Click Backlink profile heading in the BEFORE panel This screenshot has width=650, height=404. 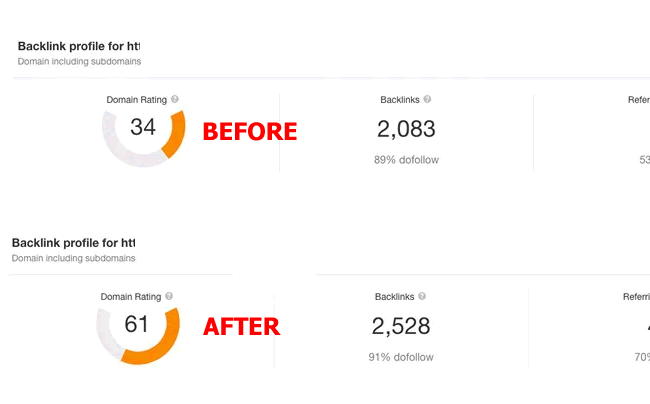pos(79,46)
